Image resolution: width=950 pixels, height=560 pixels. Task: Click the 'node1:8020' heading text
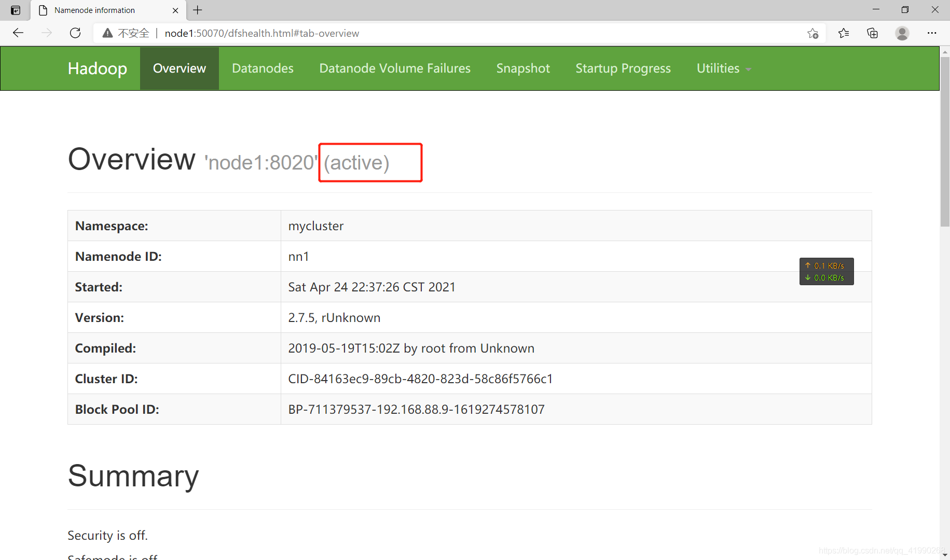coord(261,163)
